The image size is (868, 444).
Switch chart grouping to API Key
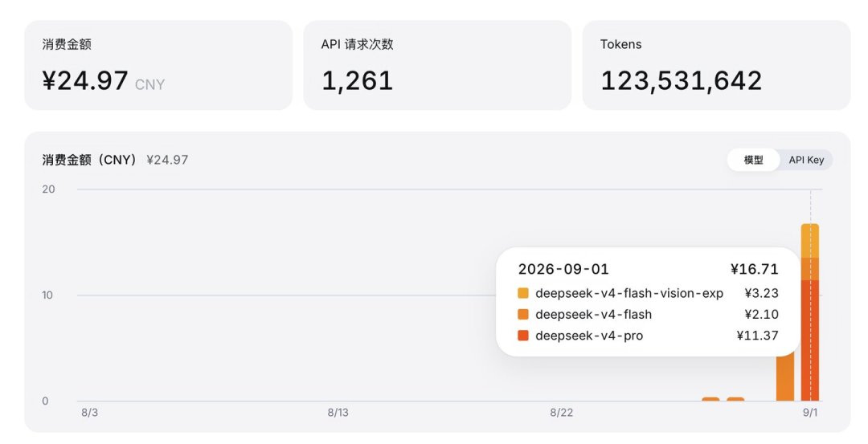pos(806,160)
